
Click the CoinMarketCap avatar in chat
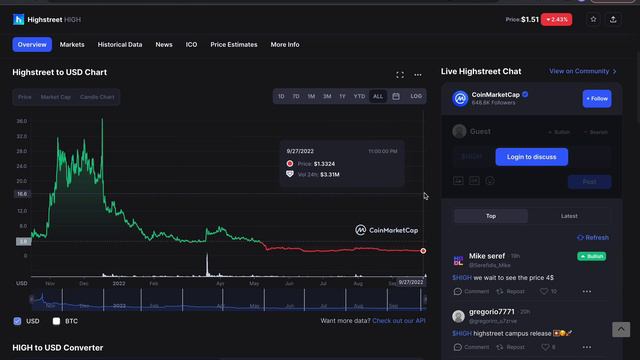coord(460,98)
